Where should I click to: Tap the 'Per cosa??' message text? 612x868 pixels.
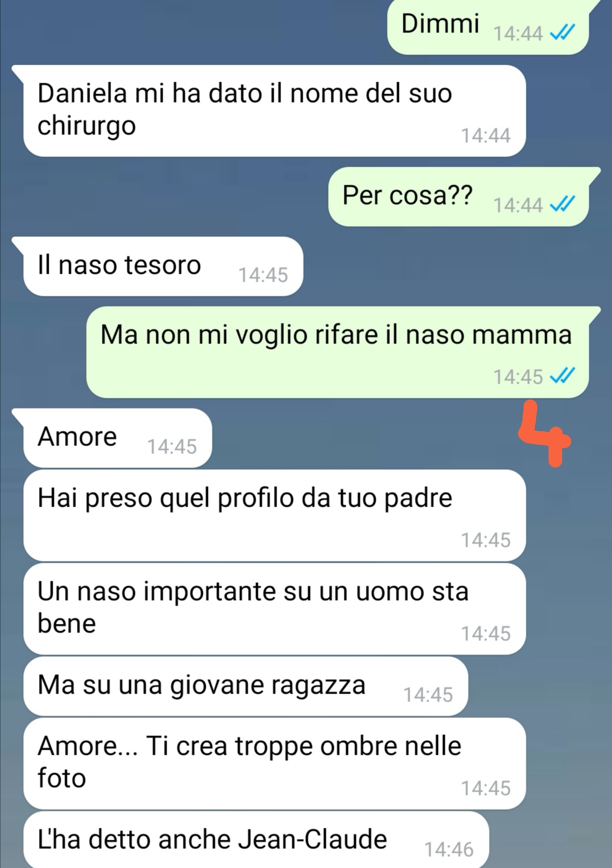(x=407, y=195)
